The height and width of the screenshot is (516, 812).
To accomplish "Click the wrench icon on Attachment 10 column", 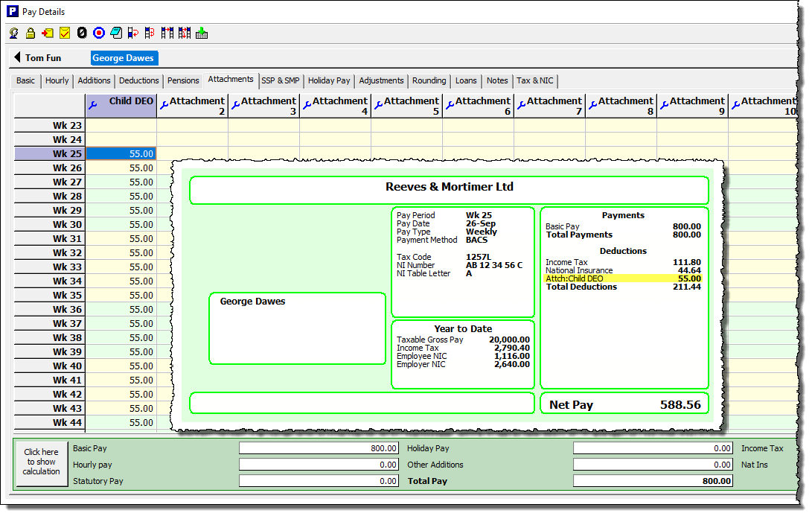I will 736,105.
